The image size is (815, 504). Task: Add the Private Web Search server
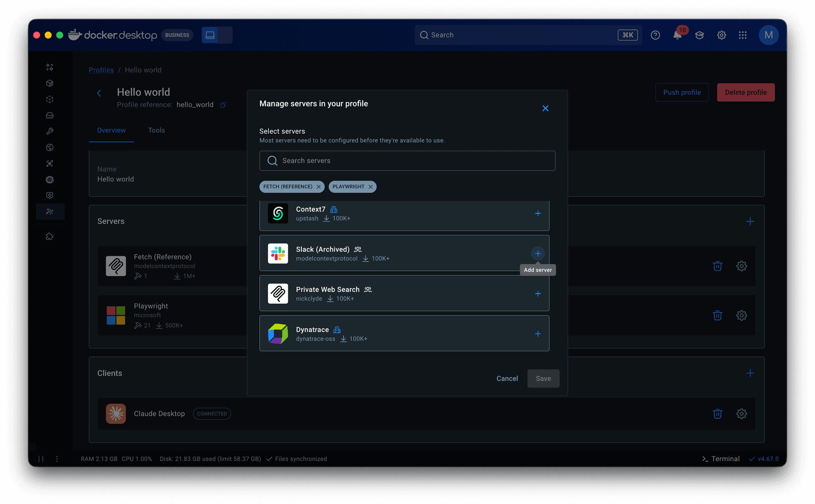pyautogui.click(x=537, y=294)
